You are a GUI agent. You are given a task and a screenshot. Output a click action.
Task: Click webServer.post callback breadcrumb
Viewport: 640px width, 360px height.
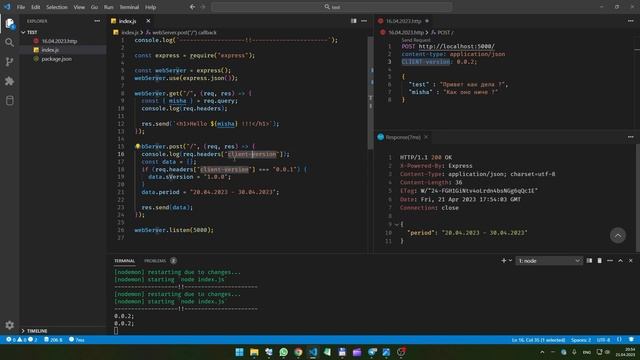[x=181, y=32]
